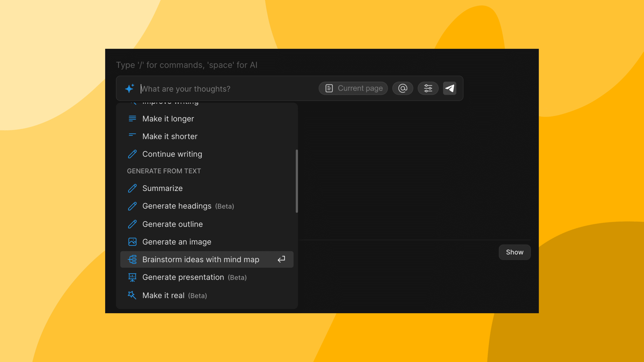Image resolution: width=644 pixels, height=362 pixels.
Task: Choose Continue writing from the menu
Action: tap(172, 154)
